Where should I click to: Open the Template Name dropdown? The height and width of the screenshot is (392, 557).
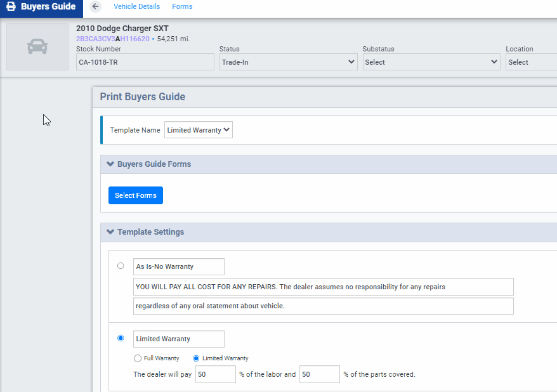click(x=198, y=129)
